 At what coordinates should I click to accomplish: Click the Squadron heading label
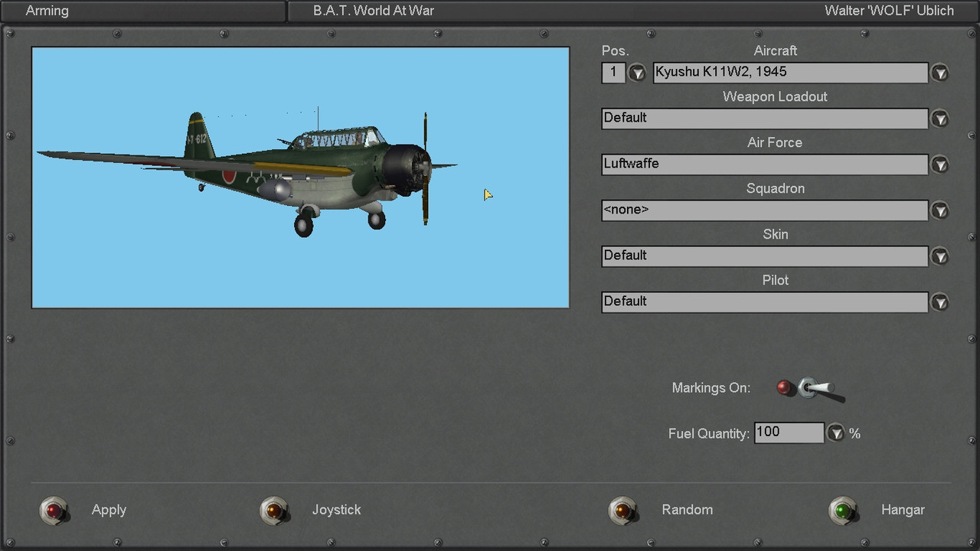click(x=775, y=188)
